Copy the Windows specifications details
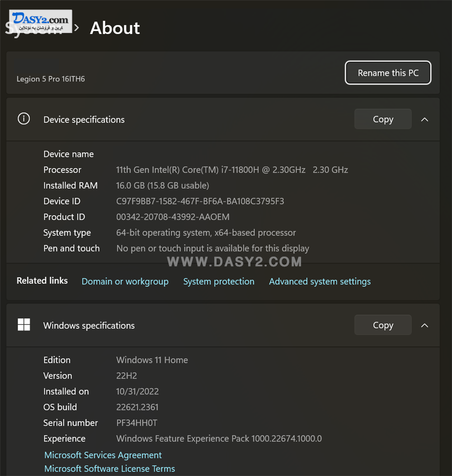This screenshot has height=476, width=452. pos(383,325)
